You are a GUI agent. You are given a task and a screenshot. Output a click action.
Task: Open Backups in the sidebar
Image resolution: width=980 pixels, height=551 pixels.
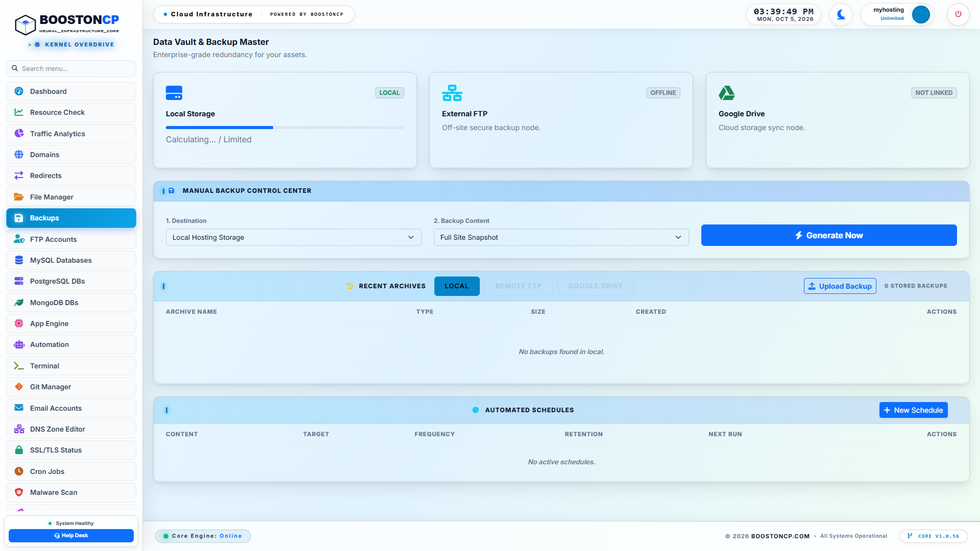coord(71,218)
